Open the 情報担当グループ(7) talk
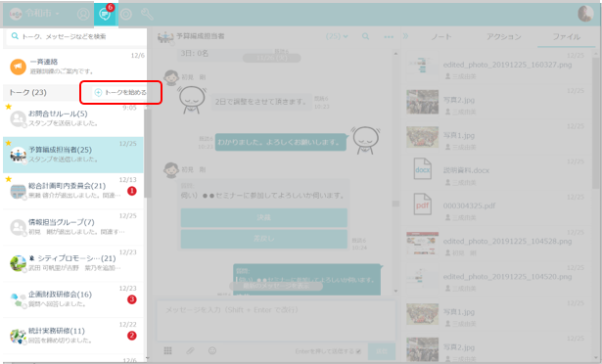The image size is (602, 364). [x=73, y=227]
